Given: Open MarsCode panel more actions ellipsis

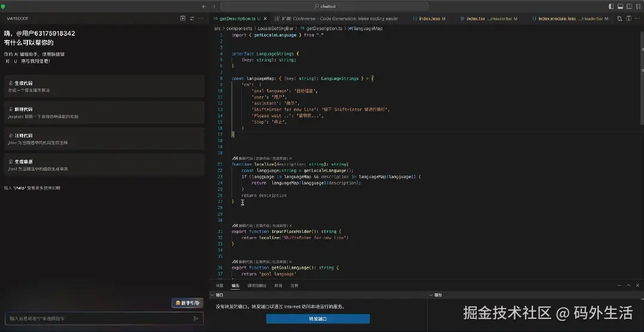Looking at the screenshot, I should point(201,19).
